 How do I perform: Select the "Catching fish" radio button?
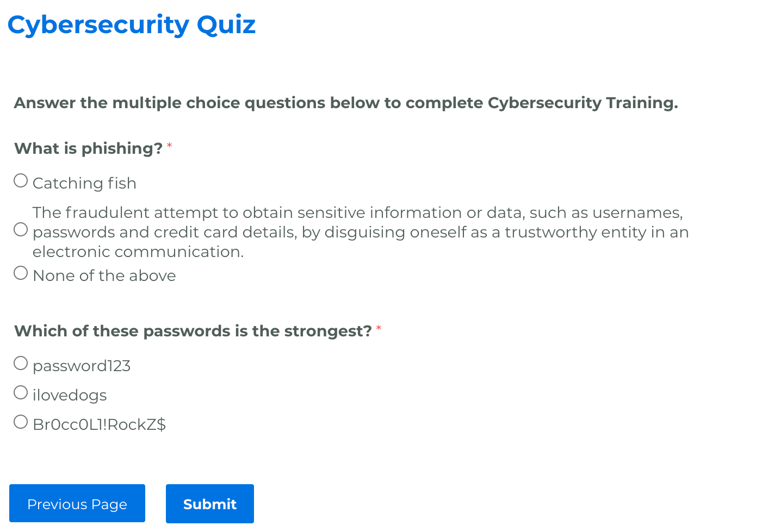21,180
